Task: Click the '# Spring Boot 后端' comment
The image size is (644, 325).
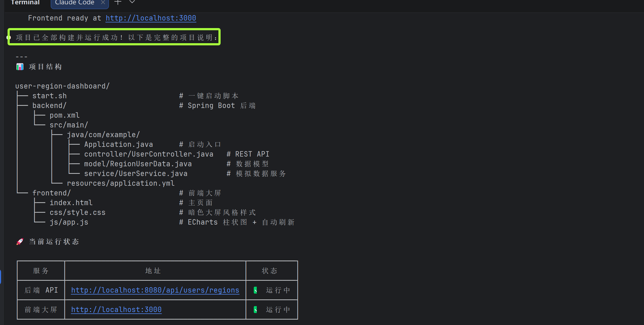Action: (217, 106)
